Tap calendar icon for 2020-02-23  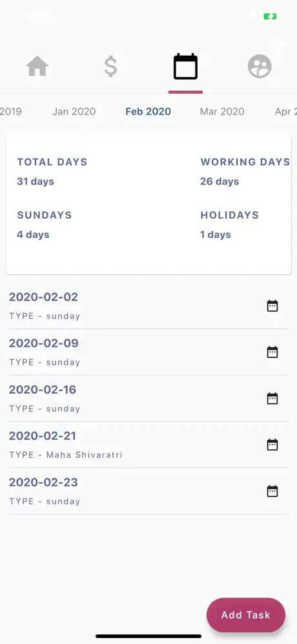coord(272,491)
